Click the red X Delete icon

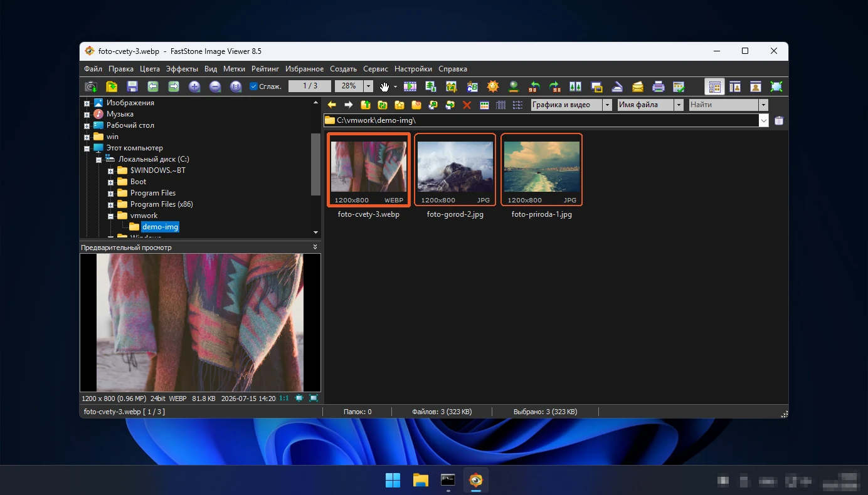(467, 105)
